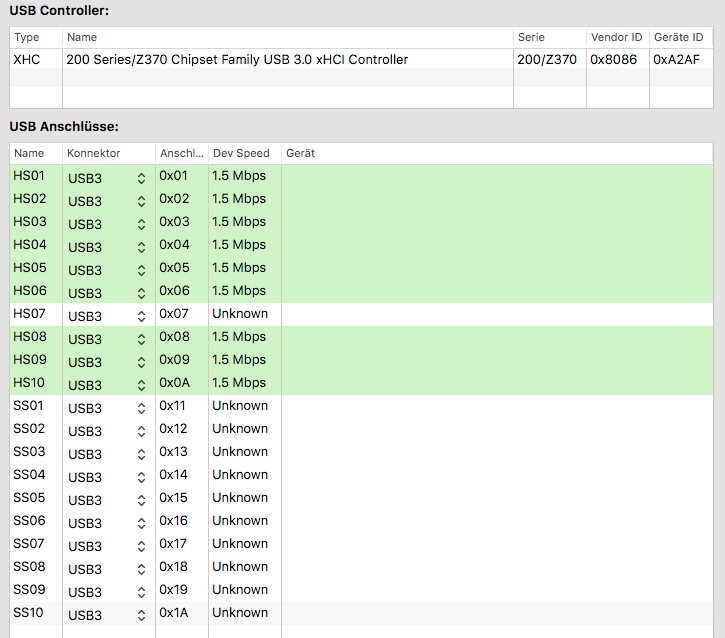Open connector dropdown for HS09
Image resolution: width=725 pixels, height=638 pixels.
tap(107, 362)
